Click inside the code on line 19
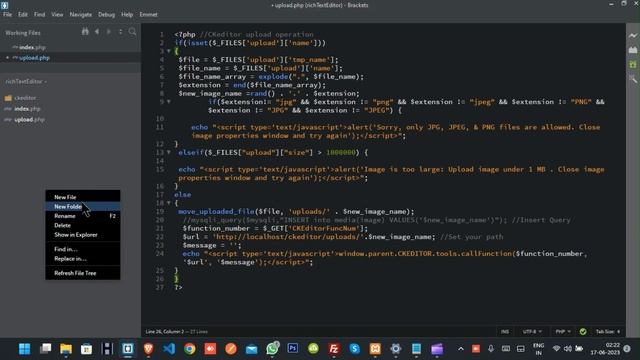 click(x=296, y=211)
